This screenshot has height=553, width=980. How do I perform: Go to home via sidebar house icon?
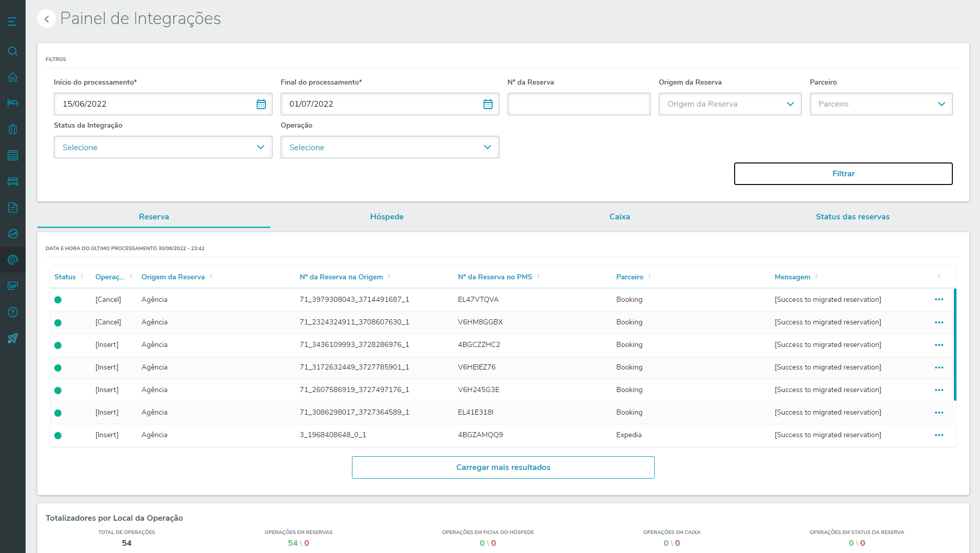pyautogui.click(x=13, y=77)
